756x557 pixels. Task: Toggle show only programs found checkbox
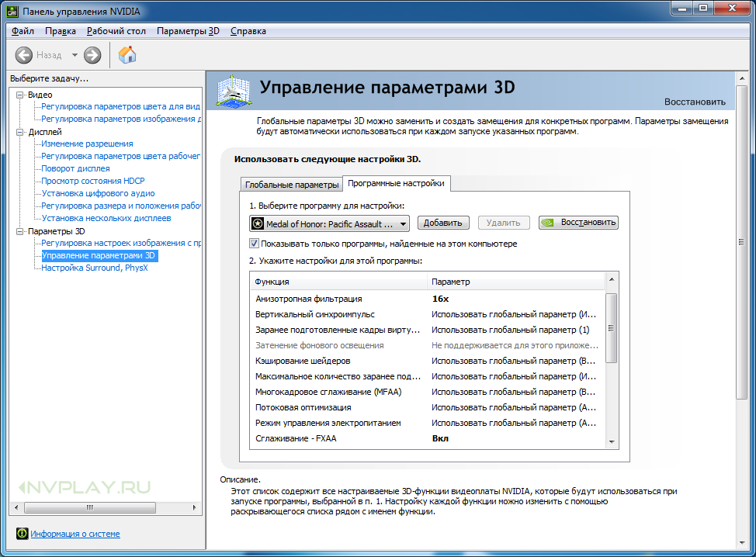tap(254, 244)
